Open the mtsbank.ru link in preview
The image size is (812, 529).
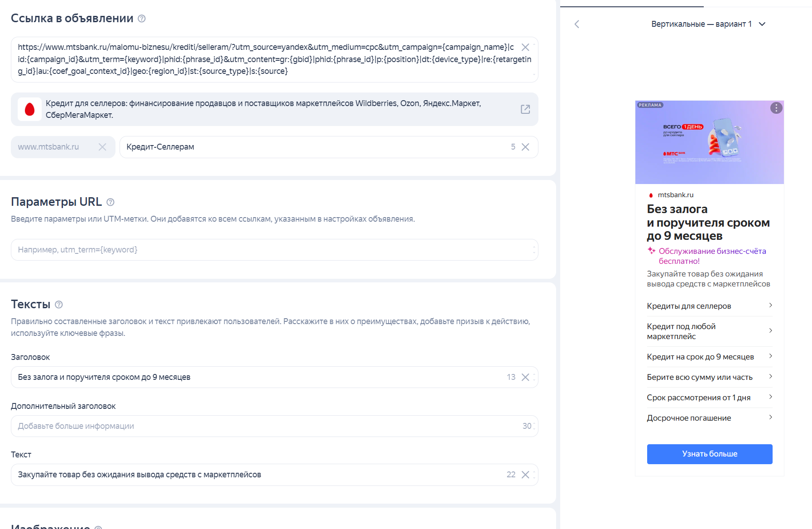click(x=675, y=195)
